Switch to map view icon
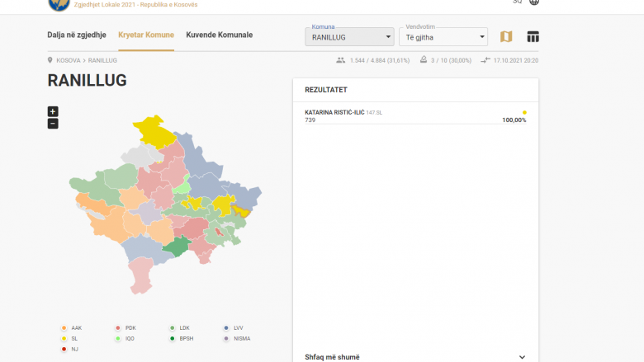This screenshot has height=362, width=644. [x=506, y=37]
